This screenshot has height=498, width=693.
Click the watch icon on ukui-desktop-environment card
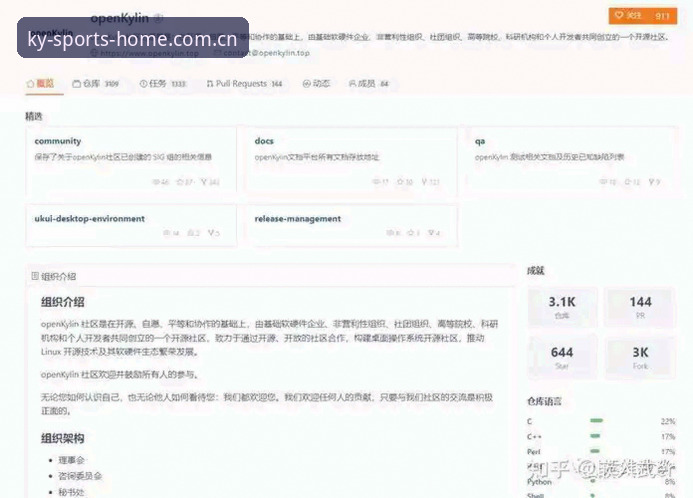pos(167,233)
